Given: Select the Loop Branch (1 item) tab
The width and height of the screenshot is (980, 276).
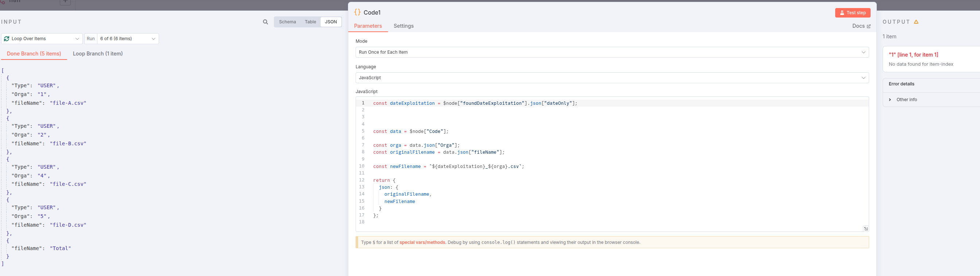Looking at the screenshot, I should (98, 54).
